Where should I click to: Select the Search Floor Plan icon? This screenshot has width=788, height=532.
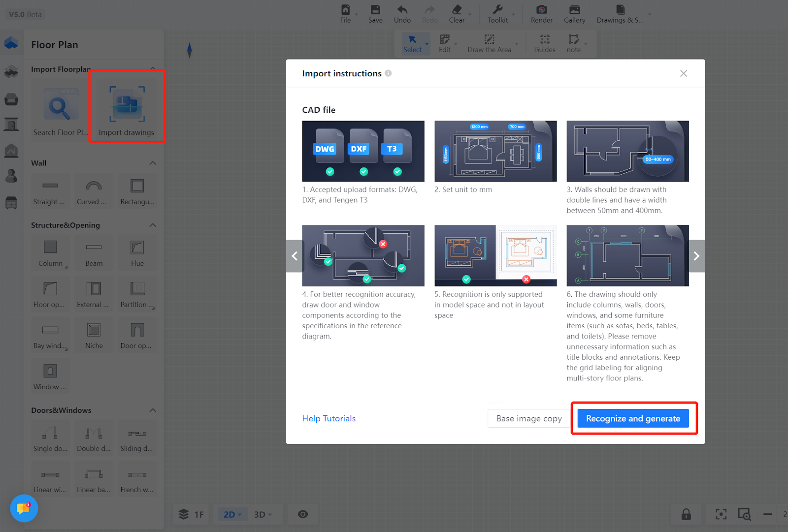[x=61, y=105]
